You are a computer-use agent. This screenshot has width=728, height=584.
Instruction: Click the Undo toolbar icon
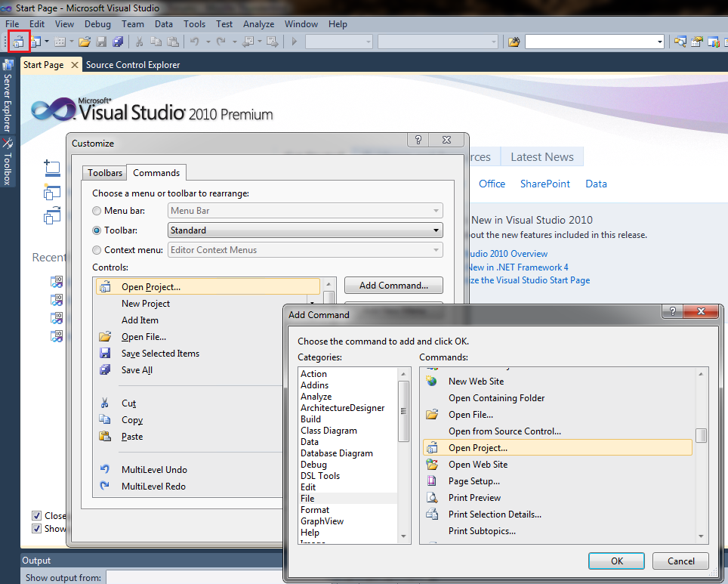(195, 42)
